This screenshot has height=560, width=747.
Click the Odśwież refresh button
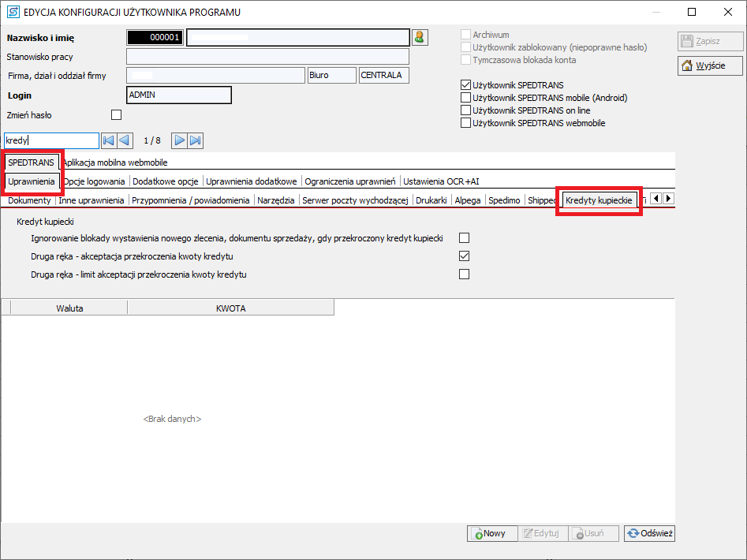coord(649,533)
